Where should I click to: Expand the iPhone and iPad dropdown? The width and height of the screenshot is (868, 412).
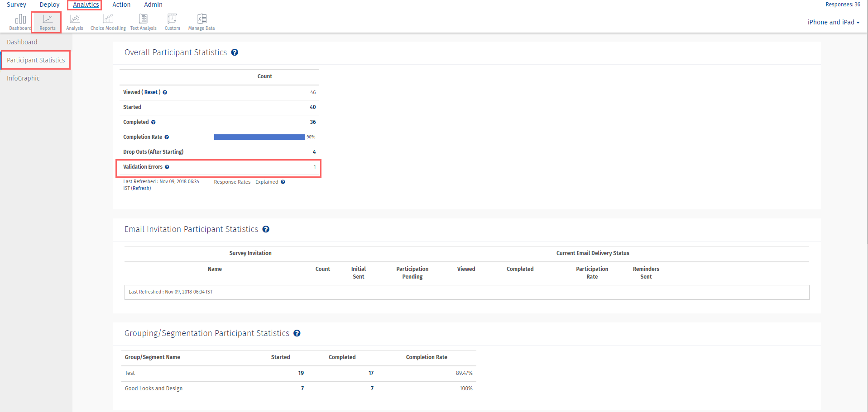(833, 22)
